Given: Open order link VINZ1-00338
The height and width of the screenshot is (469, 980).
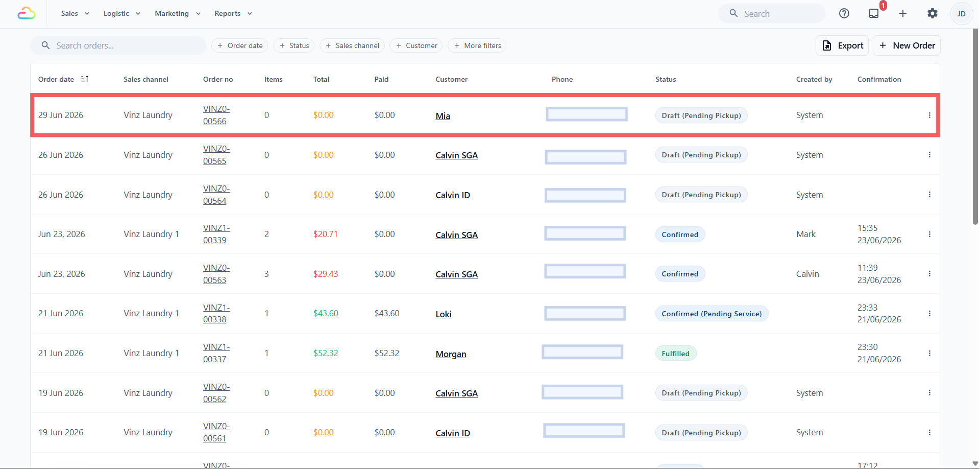Looking at the screenshot, I should [216, 313].
